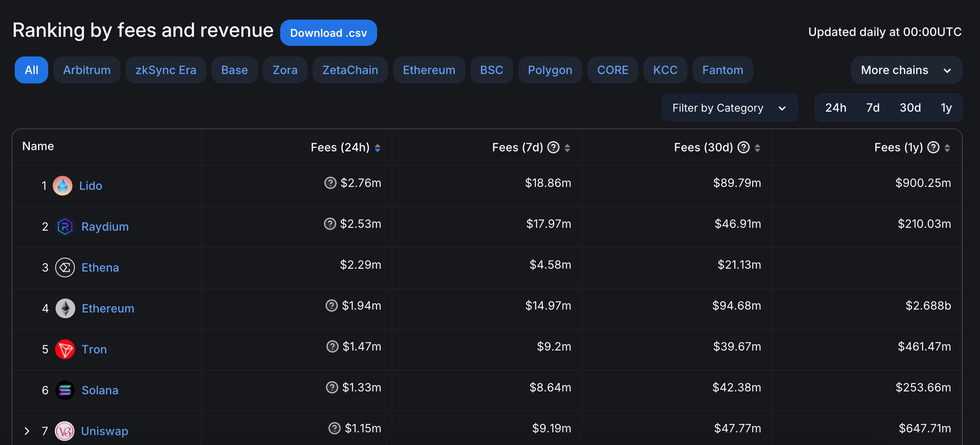Click the Solana logo icon

[x=65, y=390]
